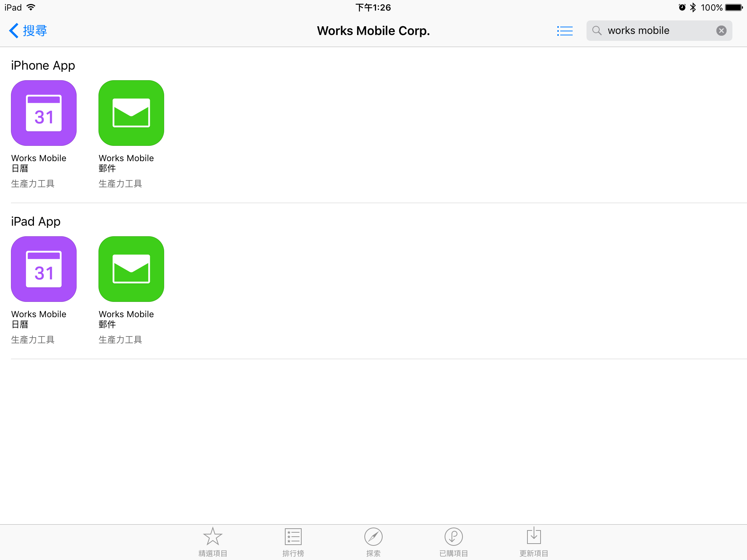Switch to the 探索 tab
The image size is (747, 560).
(373, 542)
